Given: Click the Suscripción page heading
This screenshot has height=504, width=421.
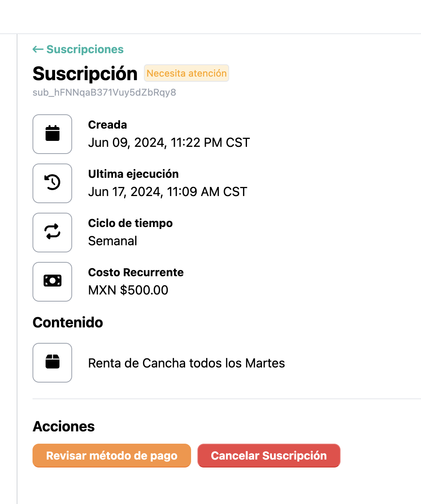Looking at the screenshot, I should click(85, 74).
